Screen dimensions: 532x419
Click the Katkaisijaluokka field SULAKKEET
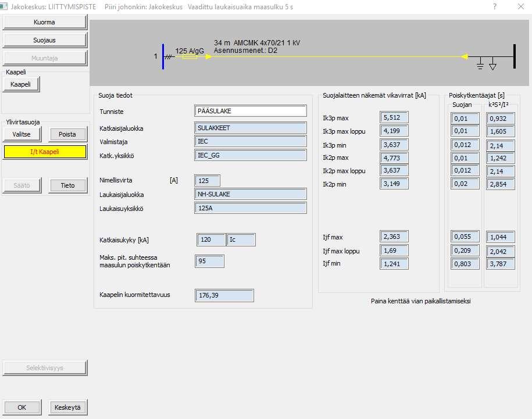(251, 128)
